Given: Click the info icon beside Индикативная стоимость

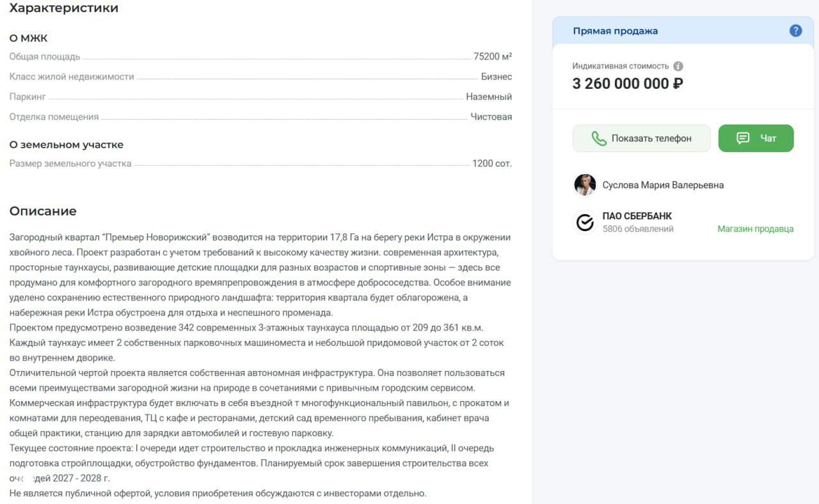Looking at the screenshot, I should coord(678,65).
